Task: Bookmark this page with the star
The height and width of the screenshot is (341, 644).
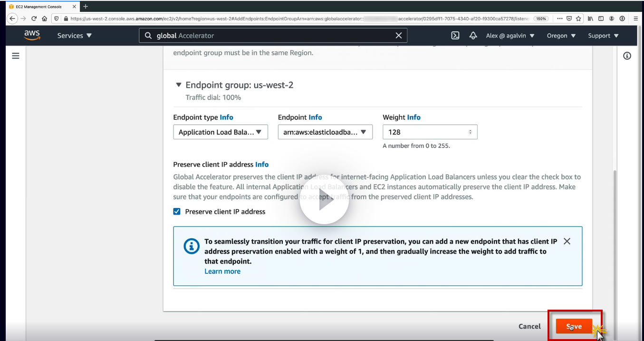Action: point(578,19)
